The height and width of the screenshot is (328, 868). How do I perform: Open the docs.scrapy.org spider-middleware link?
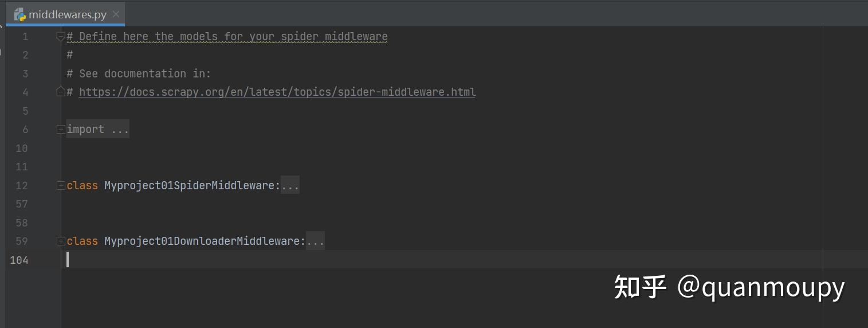pyautogui.click(x=277, y=92)
